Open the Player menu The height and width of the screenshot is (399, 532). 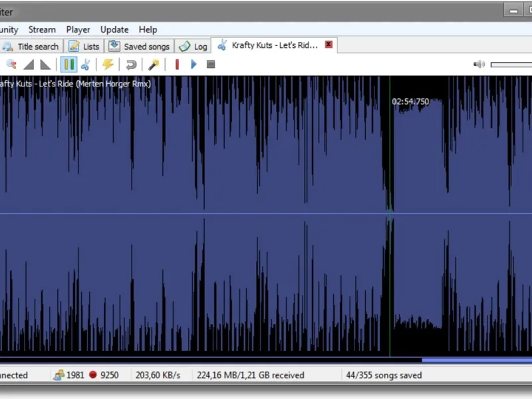(x=78, y=29)
